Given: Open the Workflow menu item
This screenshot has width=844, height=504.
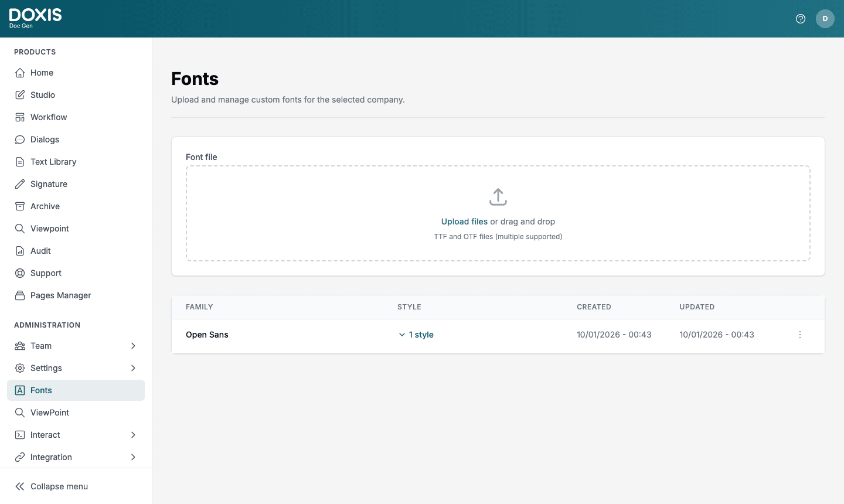Looking at the screenshot, I should click(x=76, y=117).
